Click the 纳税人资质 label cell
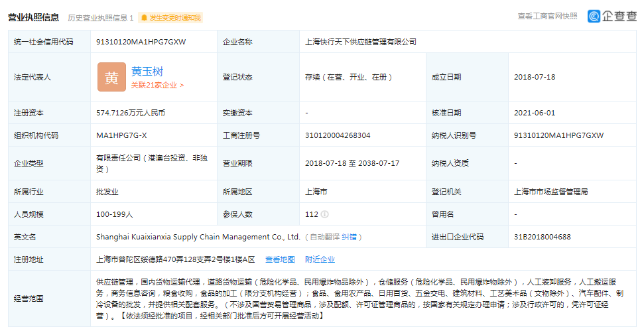The image size is (644, 329). tap(468, 163)
